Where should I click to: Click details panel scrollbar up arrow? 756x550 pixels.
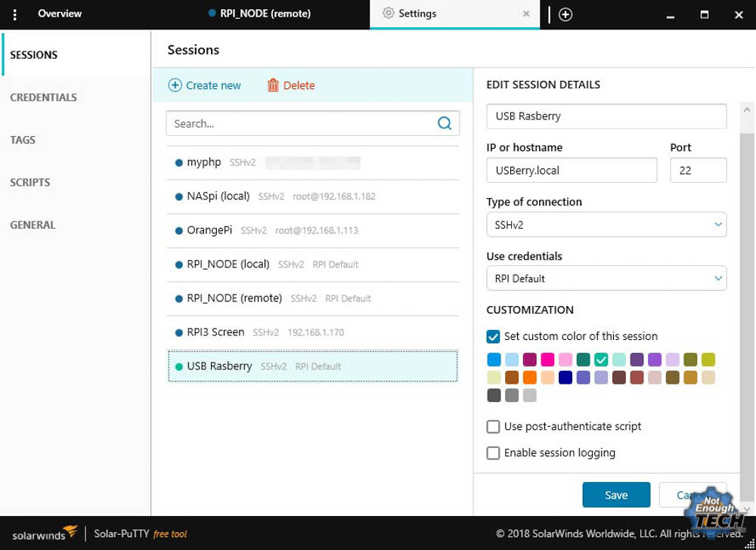pyautogui.click(x=747, y=110)
